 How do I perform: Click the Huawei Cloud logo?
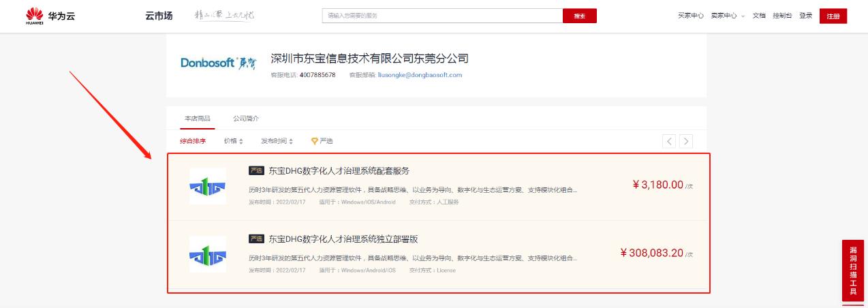(x=50, y=16)
